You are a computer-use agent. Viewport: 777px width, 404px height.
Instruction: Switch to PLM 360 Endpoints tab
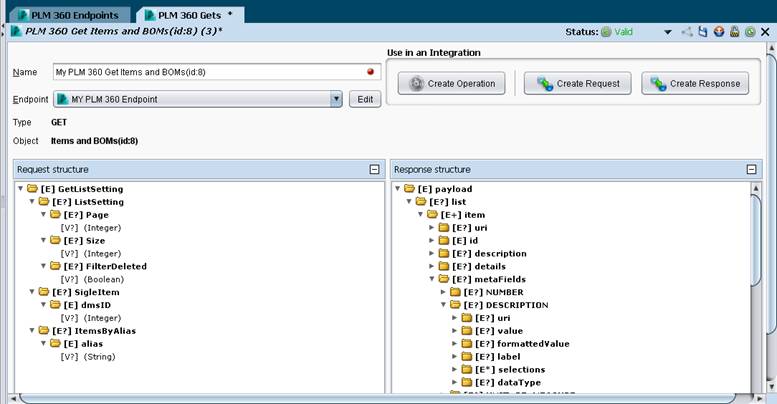[69, 15]
